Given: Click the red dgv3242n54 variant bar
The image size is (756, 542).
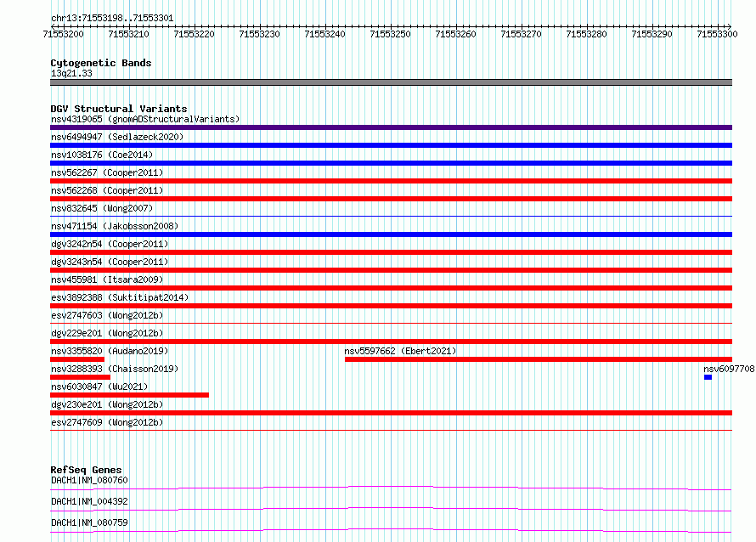Looking at the screenshot, I should tap(391, 252).
